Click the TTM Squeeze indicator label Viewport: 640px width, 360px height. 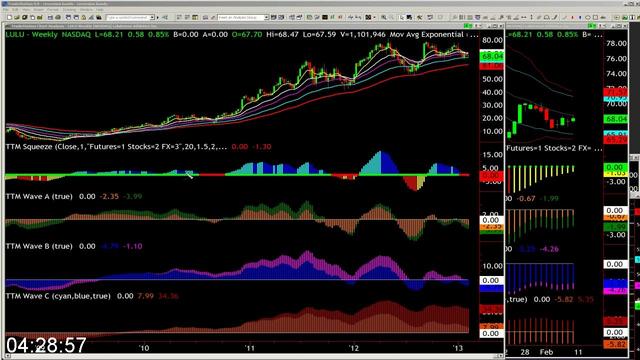point(116,147)
